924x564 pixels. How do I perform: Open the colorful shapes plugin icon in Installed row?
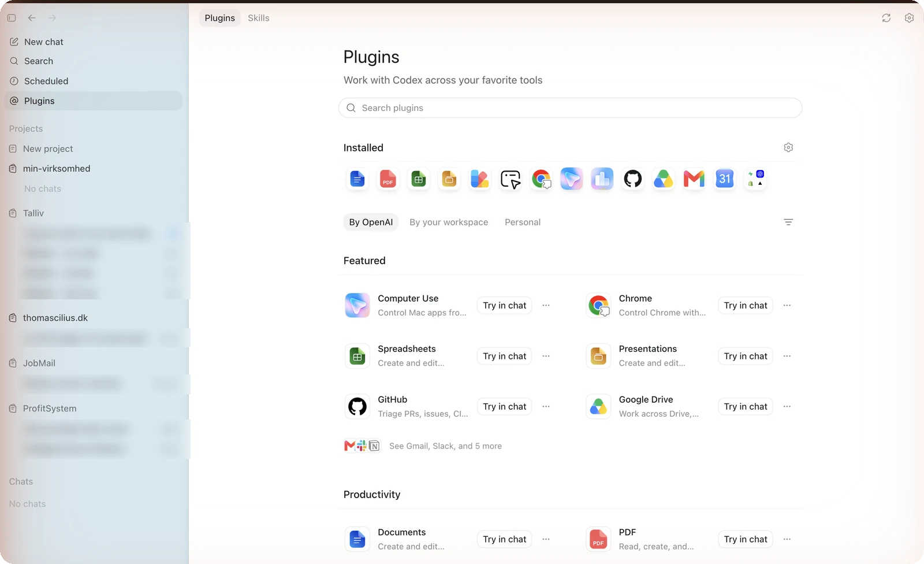point(480,179)
